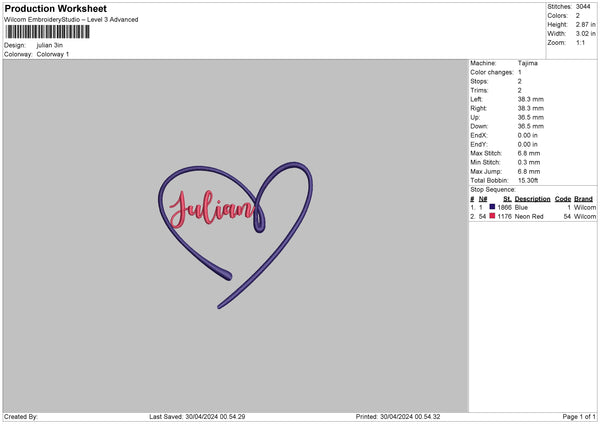Click the Width value 3.02 in
The width and height of the screenshot is (600, 424).
pos(585,34)
